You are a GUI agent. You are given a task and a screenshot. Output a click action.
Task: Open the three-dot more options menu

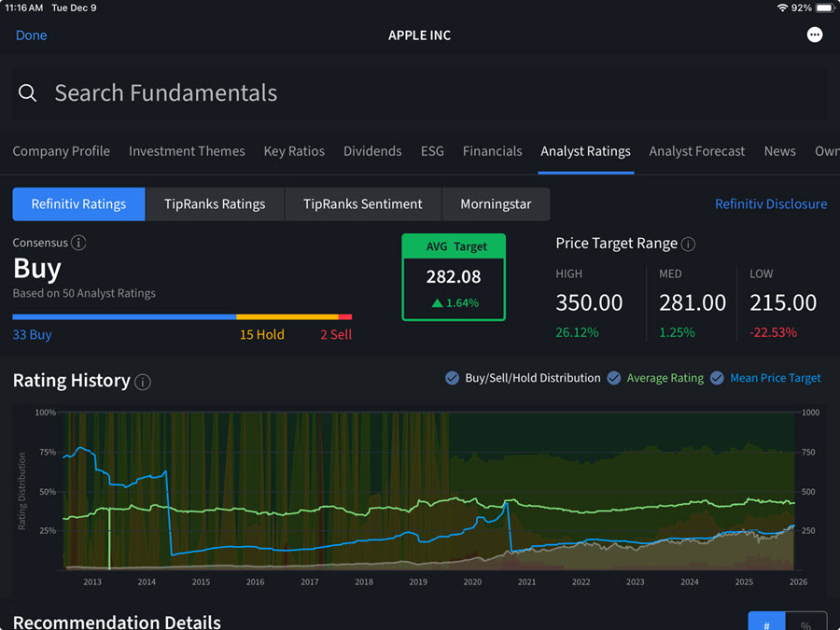(815, 35)
